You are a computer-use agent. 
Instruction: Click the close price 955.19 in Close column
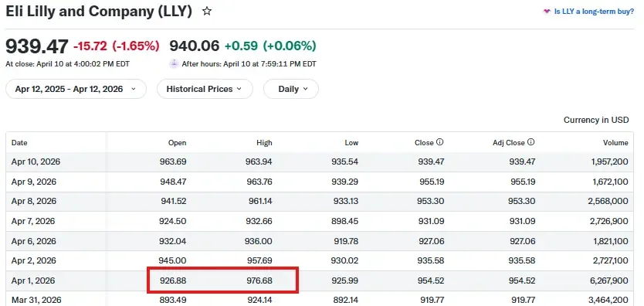point(431,182)
